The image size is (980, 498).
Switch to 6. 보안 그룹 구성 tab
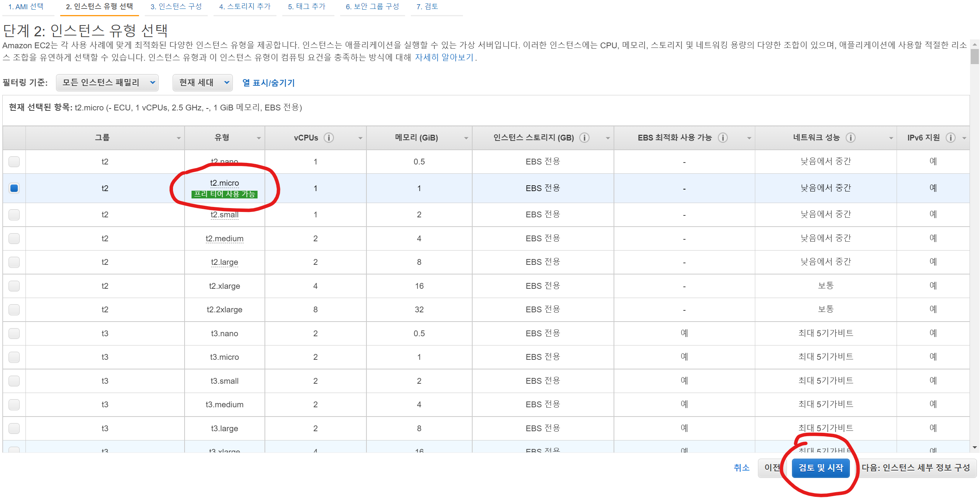pyautogui.click(x=372, y=7)
